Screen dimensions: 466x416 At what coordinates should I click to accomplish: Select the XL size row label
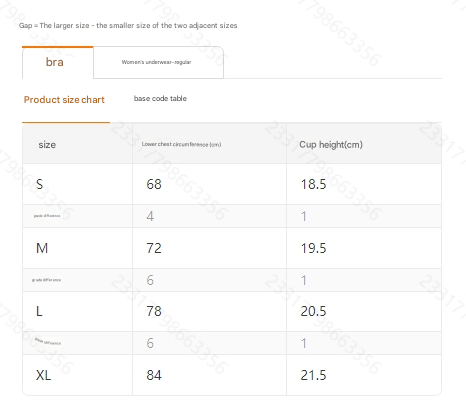point(43,375)
